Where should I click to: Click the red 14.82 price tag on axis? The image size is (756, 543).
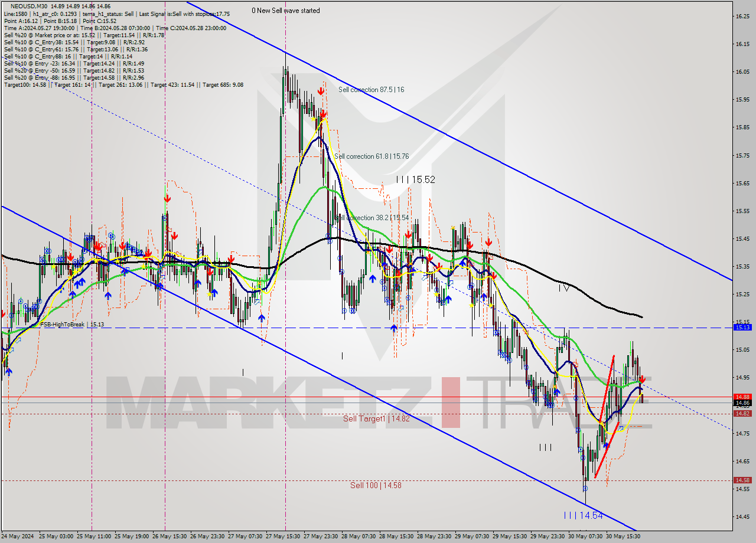click(742, 413)
